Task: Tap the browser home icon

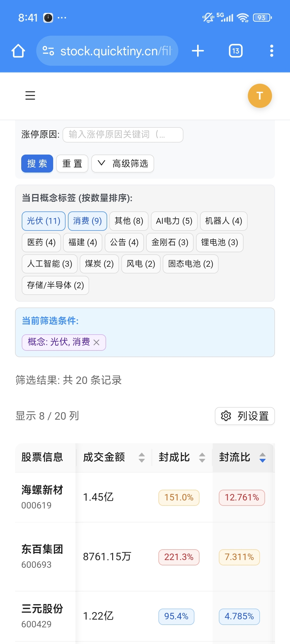Action: point(18,51)
